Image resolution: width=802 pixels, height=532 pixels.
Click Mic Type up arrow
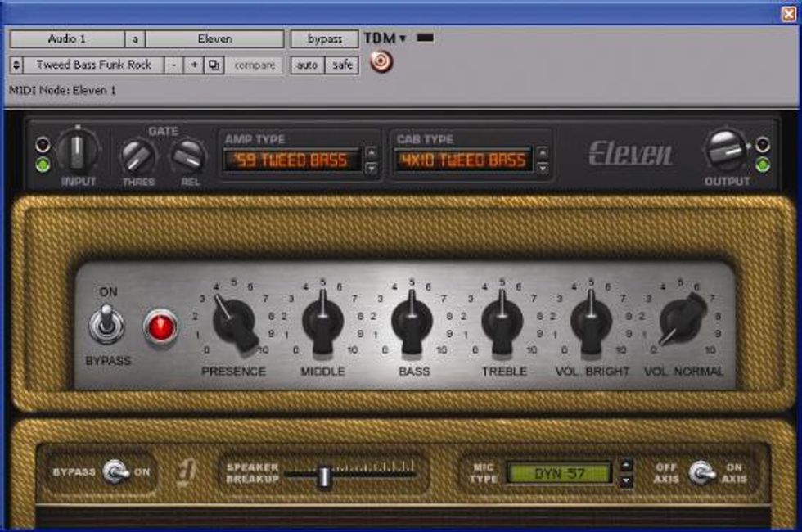click(x=626, y=465)
